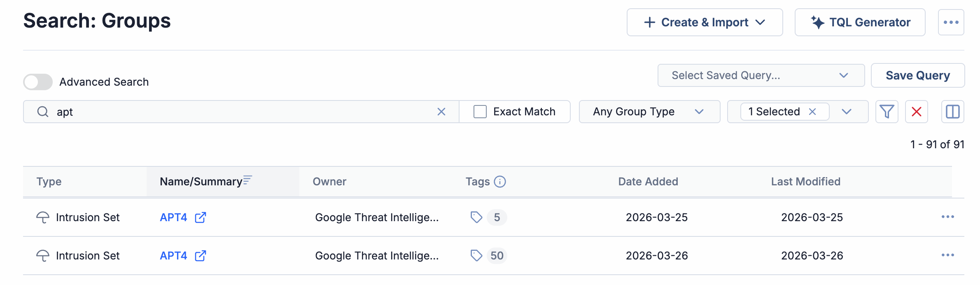Open APT4 in new tab via external link icon
This screenshot has width=980, height=285.
(201, 217)
